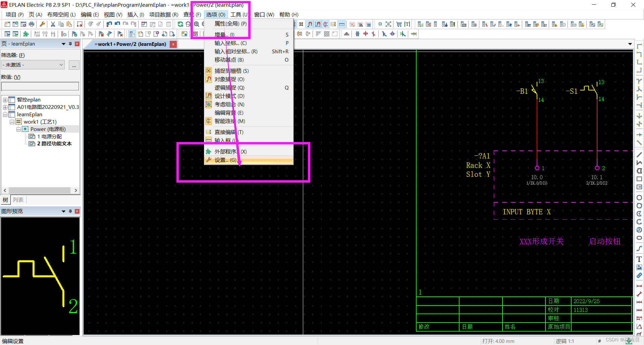Select the rectangle drawing tool
This screenshot has width=644, height=345.
point(639,179)
